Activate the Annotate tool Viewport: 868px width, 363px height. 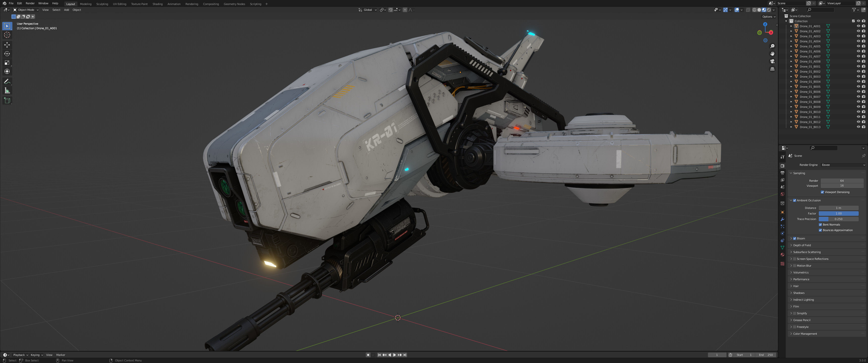(7, 81)
